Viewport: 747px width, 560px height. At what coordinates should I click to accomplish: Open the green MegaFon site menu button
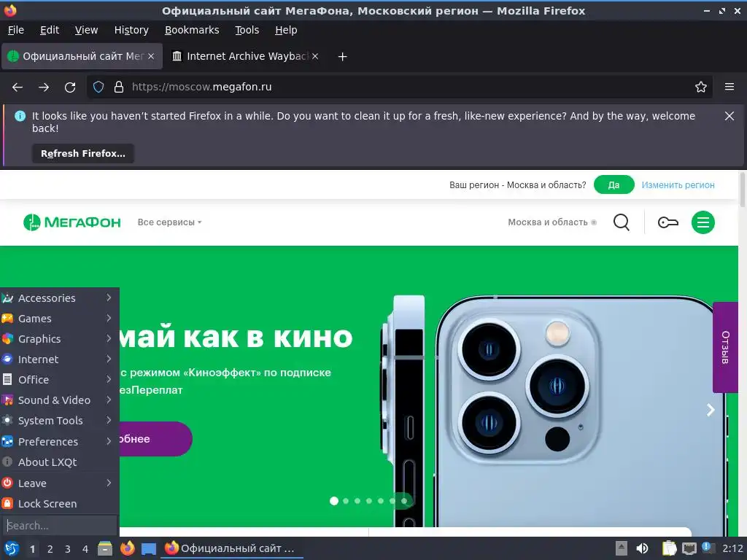pos(703,222)
